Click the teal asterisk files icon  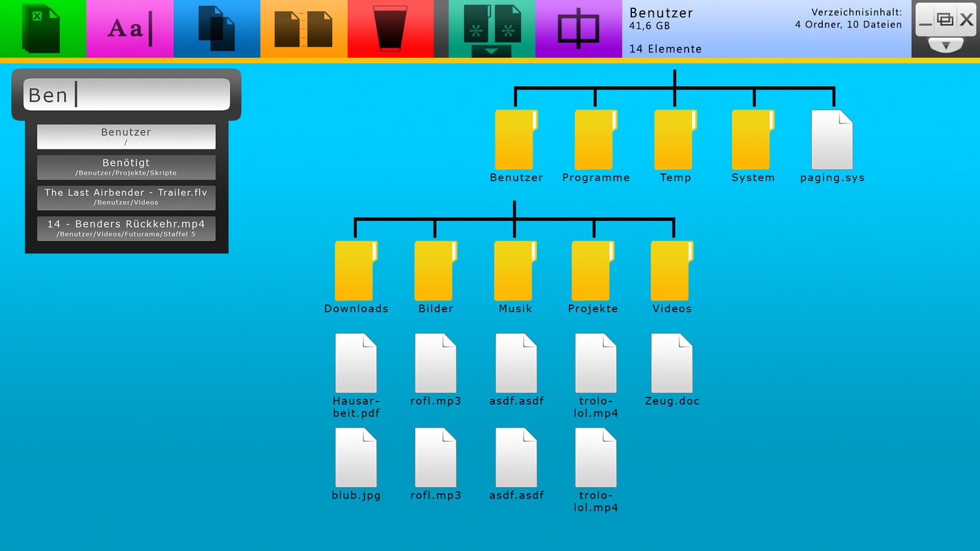pyautogui.click(x=491, y=24)
